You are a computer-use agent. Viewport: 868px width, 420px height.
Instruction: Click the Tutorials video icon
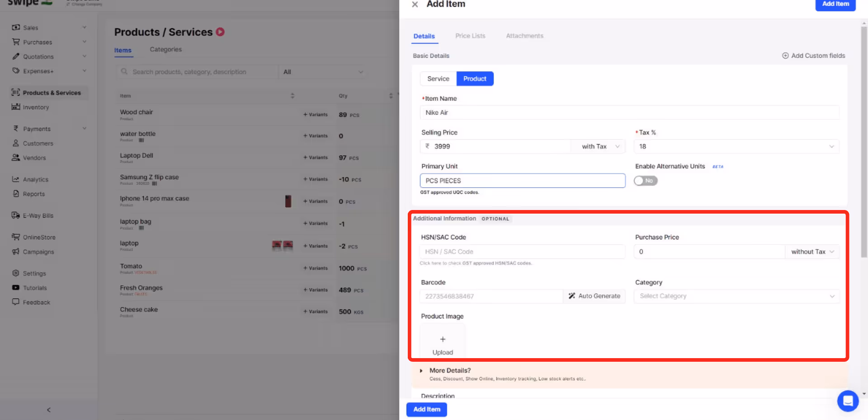[16, 288]
